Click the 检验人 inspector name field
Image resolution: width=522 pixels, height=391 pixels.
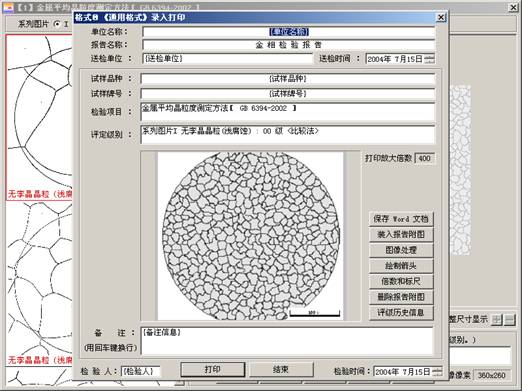[141, 371]
